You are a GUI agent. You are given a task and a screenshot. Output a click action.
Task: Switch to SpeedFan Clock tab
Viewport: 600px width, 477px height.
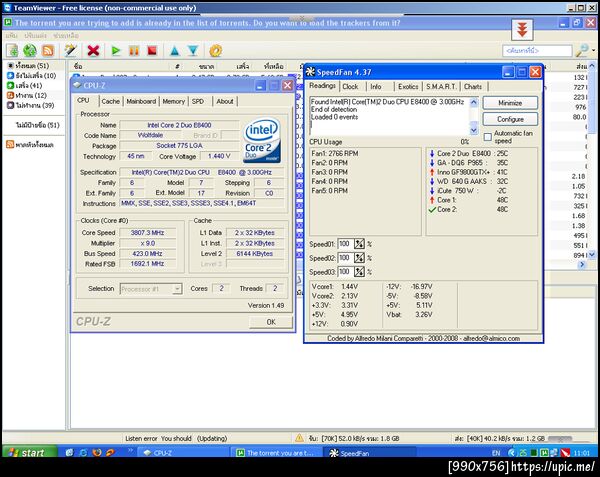(350, 86)
